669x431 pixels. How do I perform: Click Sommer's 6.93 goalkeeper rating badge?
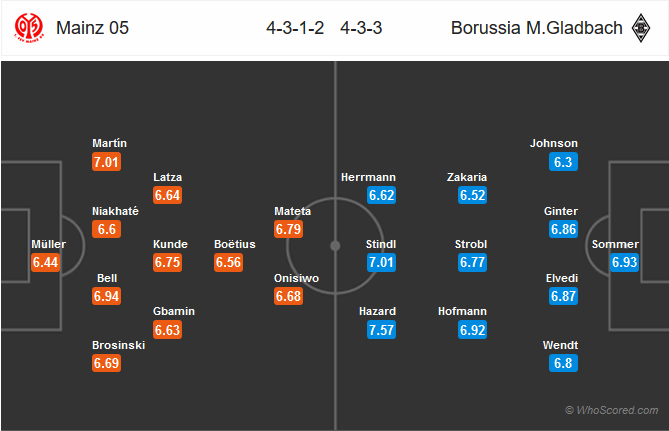tap(624, 262)
